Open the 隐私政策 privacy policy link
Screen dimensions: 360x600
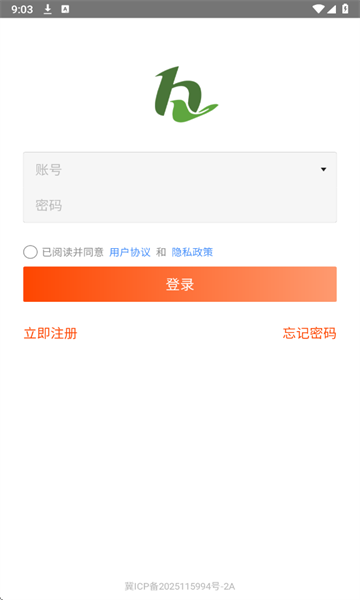pos(192,252)
